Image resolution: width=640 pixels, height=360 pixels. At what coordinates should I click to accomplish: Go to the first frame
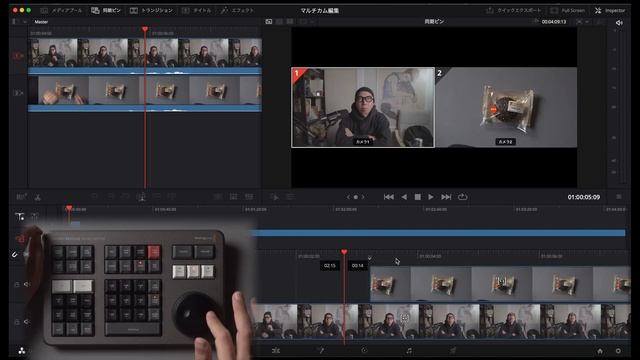pos(389,197)
